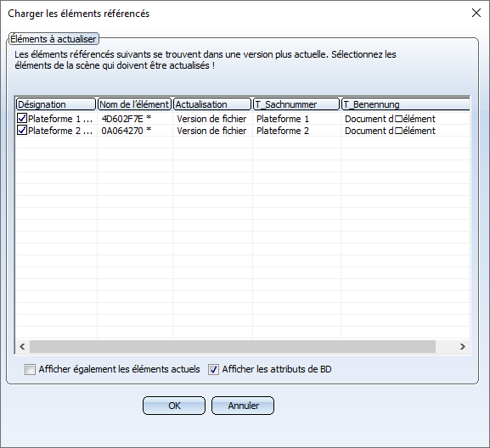
Task: Select element name 4D602F7E *
Action: 127,119
